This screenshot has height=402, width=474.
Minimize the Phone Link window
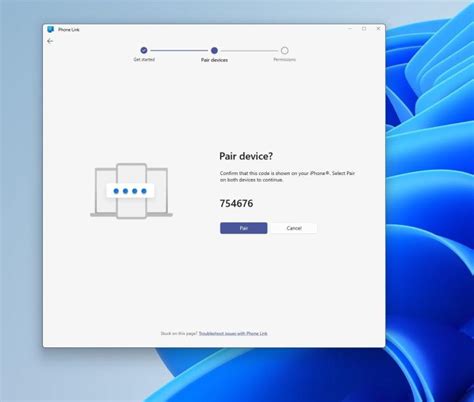click(x=350, y=29)
